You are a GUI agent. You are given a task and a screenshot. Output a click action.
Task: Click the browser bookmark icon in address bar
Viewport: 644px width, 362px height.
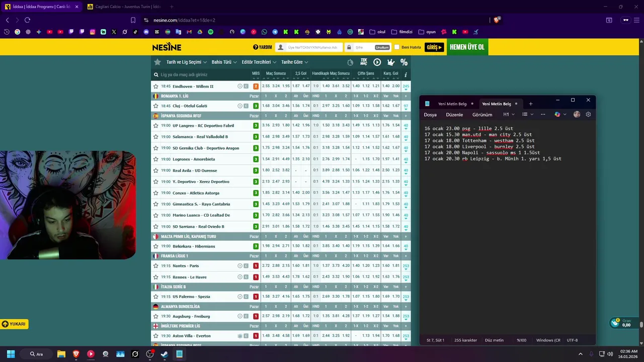[133, 20]
